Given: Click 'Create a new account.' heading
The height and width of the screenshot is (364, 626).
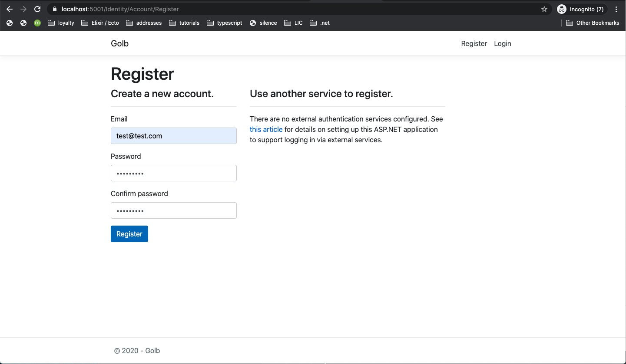Looking at the screenshot, I should [162, 94].
